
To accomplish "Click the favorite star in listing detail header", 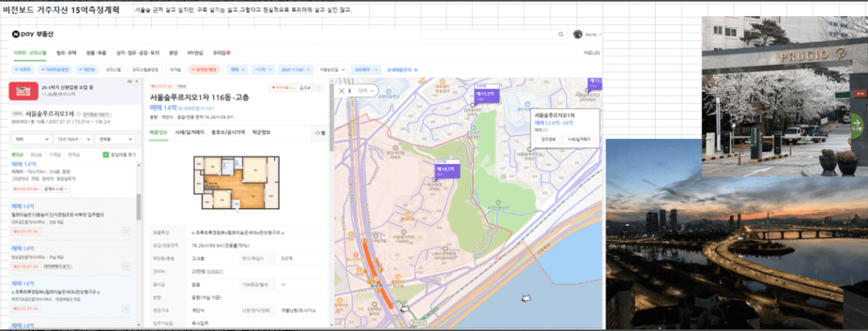I will coord(318,88).
